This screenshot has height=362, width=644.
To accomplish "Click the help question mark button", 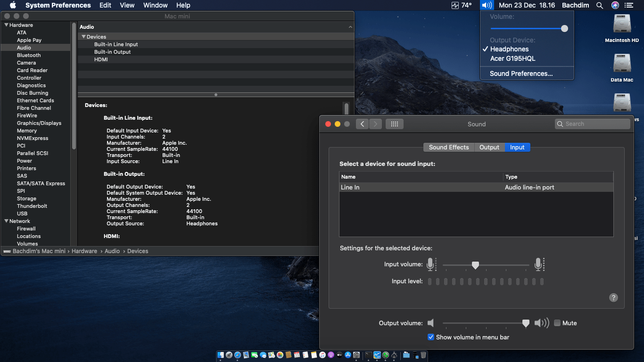I will 613,297.
